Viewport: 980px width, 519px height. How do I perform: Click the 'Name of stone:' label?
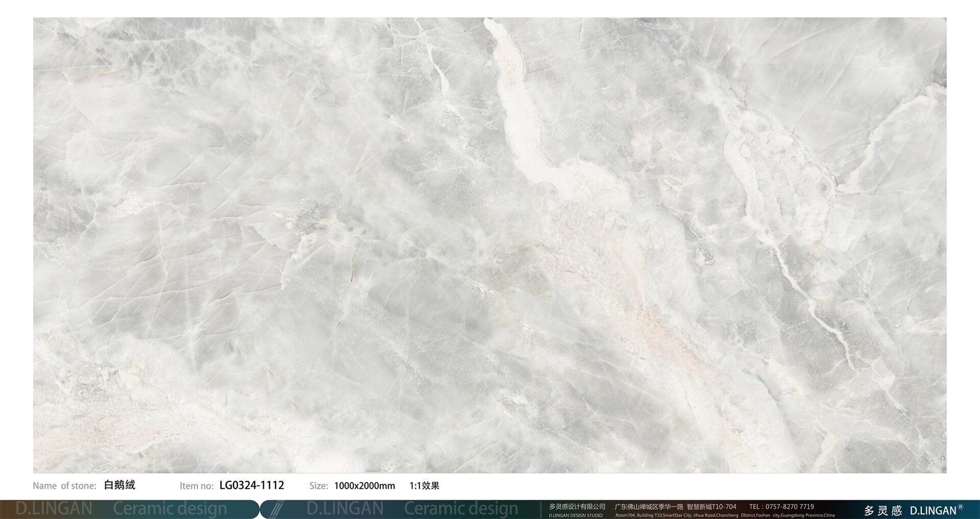pyautogui.click(x=64, y=486)
